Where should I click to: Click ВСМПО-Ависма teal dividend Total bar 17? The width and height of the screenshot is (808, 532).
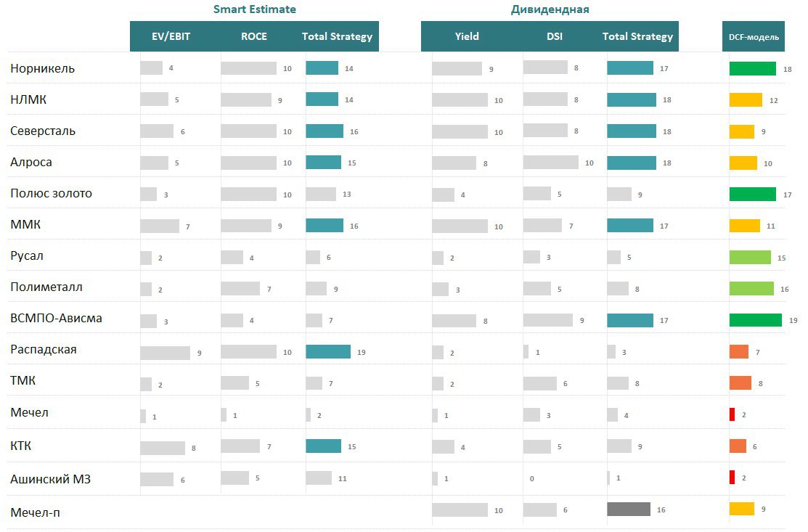630,320
